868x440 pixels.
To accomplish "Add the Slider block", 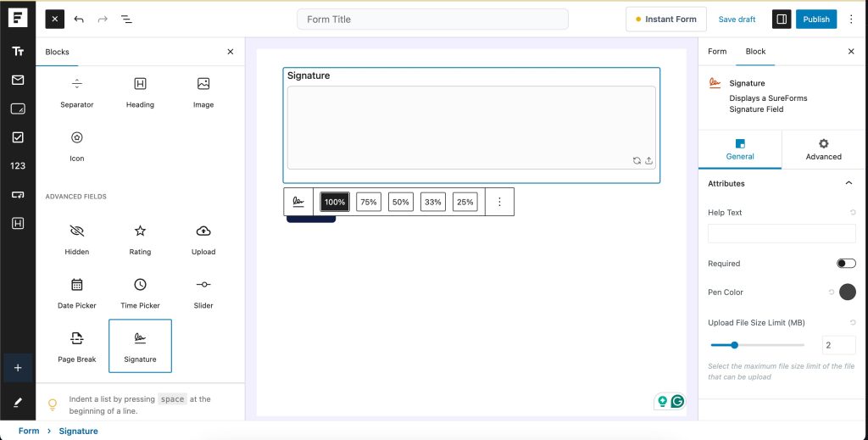I will pyautogui.click(x=203, y=292).
